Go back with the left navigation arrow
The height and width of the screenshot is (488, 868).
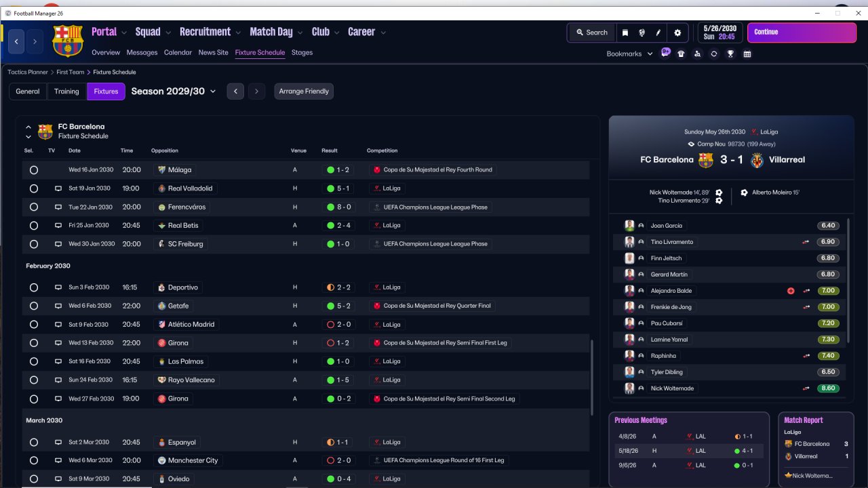tap(16, 41)
